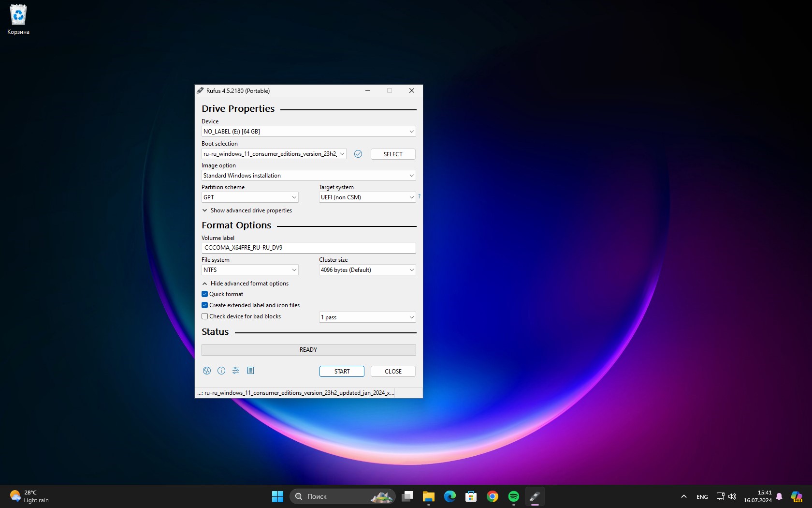Screen dimensions: 812x508
Task: Collapse Hide advanced format options
Action: coord(246,284)
